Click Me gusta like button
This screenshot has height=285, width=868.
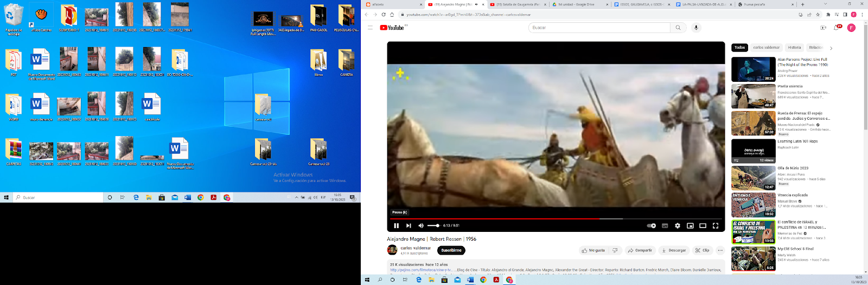point(593,250)
